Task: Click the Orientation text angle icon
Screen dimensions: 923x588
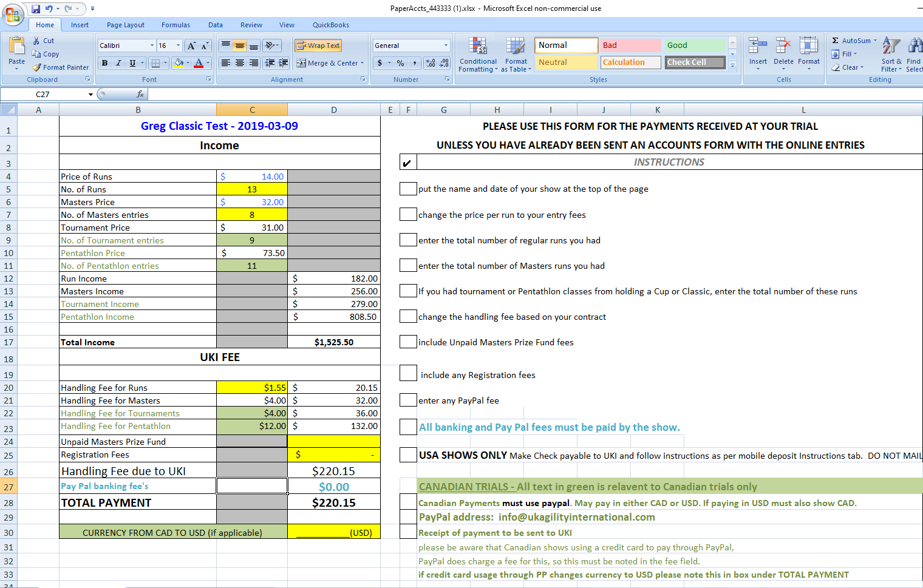Action: coord(270,46)
